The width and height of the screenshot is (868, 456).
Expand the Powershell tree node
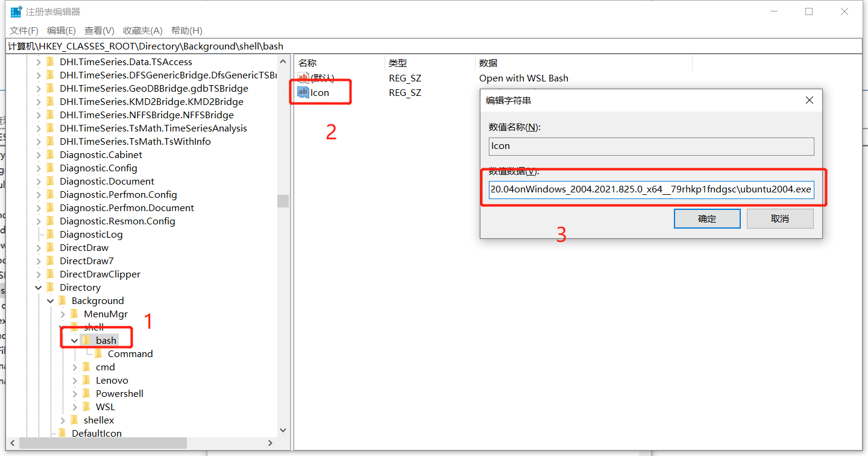pos(75,393)
